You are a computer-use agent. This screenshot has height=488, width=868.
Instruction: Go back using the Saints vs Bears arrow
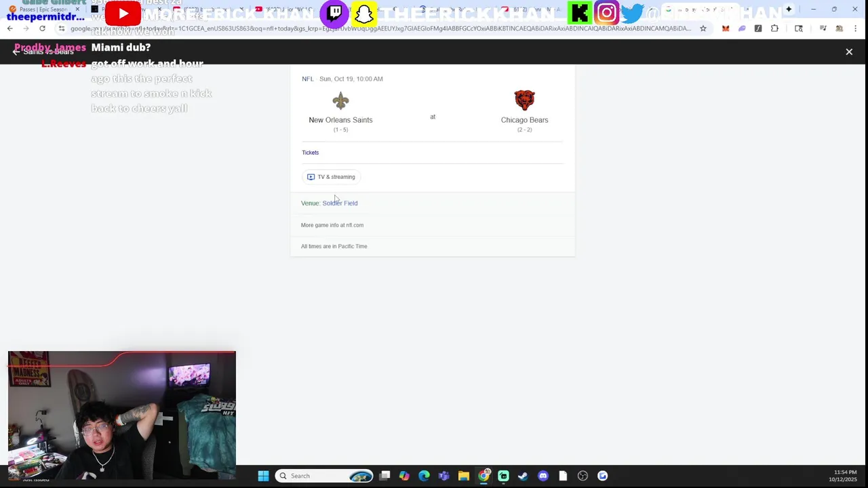click(16, 52)
